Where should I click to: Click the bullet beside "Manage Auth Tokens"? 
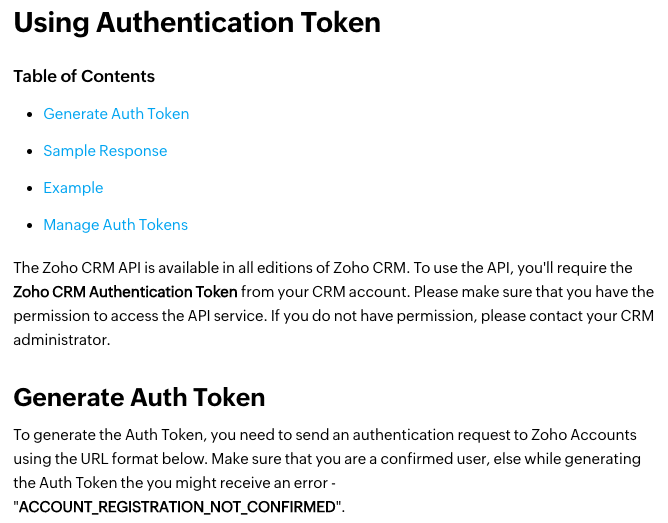30,226
